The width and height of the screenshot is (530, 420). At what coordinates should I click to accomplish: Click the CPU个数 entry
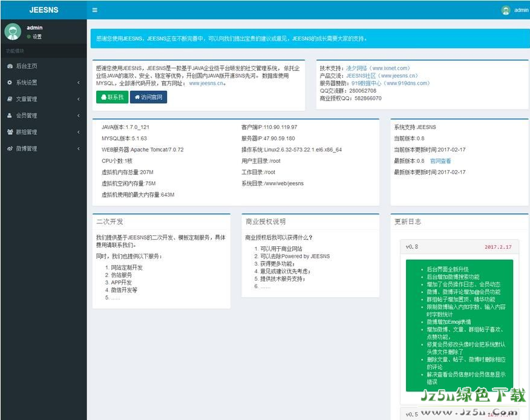point(117,161)
